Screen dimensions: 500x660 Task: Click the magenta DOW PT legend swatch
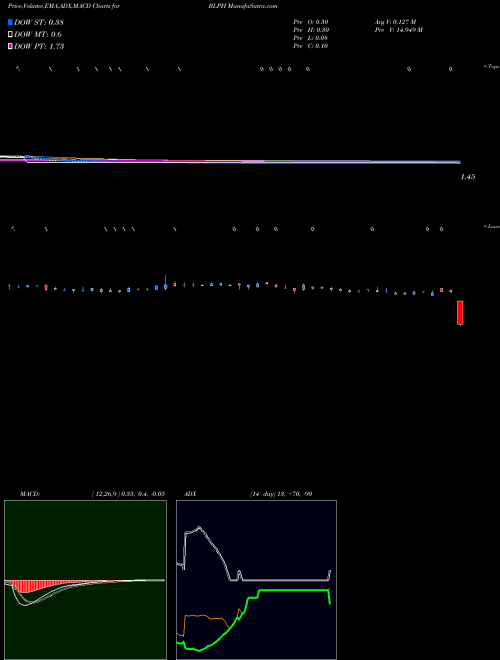10,47
